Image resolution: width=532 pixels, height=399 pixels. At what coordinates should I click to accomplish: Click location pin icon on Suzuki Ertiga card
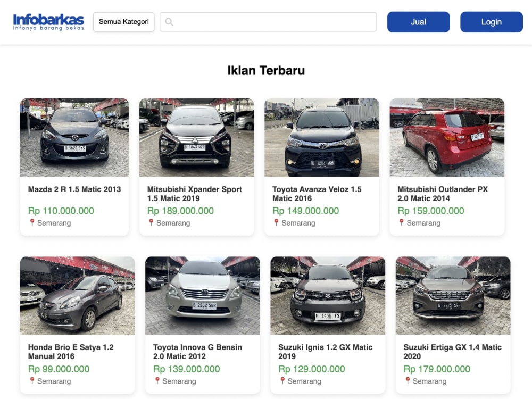point(408,381)
